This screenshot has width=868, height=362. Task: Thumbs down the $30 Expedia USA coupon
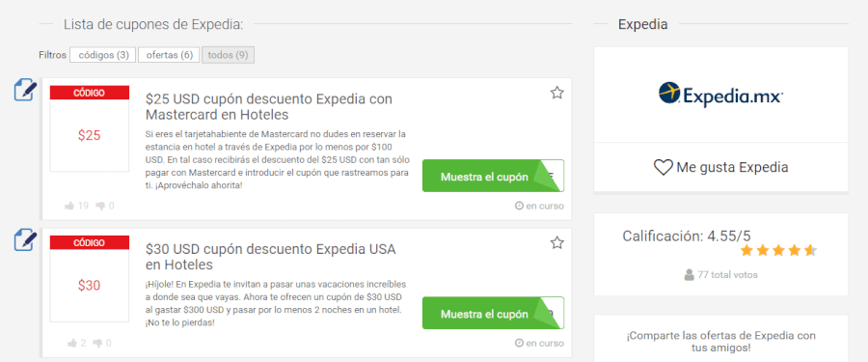[x=98, y=343]
